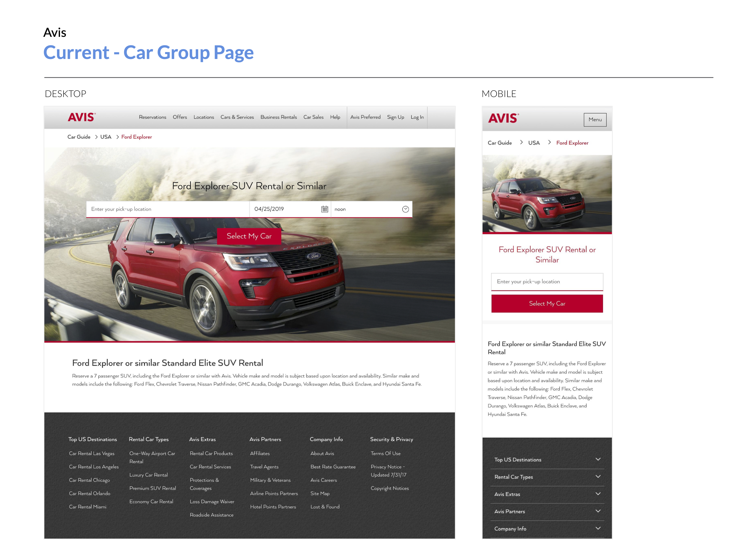Click the clock icon in time field

pos(405,209)
